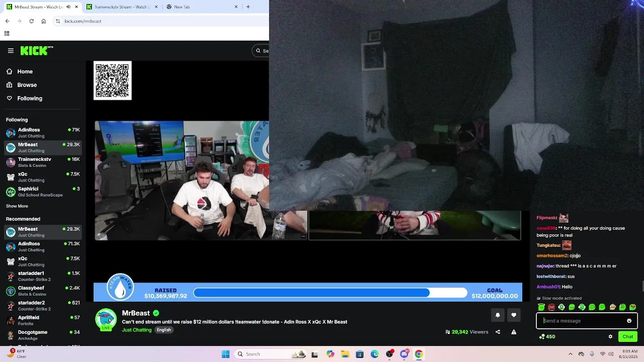The width and height of the screenshot is (644, 362).
Task: Click username Ambush01 in chat
Action: (x=547, y=287)
